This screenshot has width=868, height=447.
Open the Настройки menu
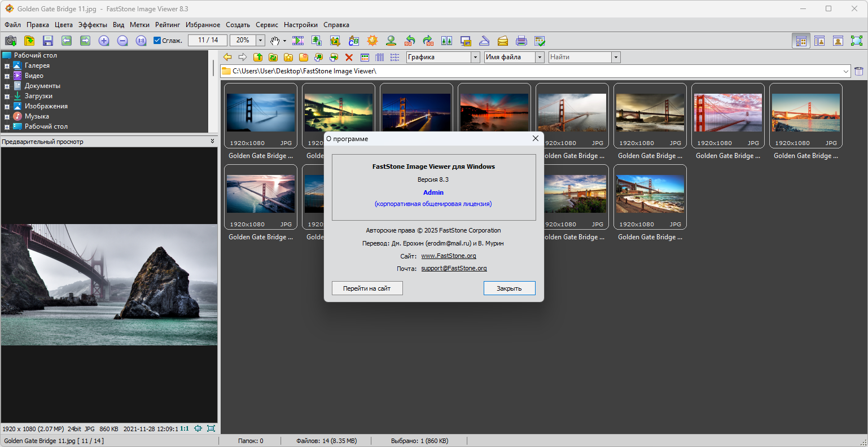point(300,25)
